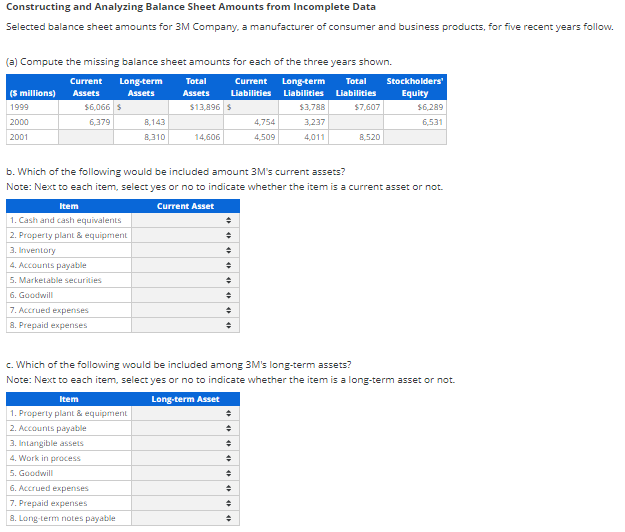
Task: Click the 1999 Current Liabilities input field
Action: pyautogui.click(x=251, y=107)
